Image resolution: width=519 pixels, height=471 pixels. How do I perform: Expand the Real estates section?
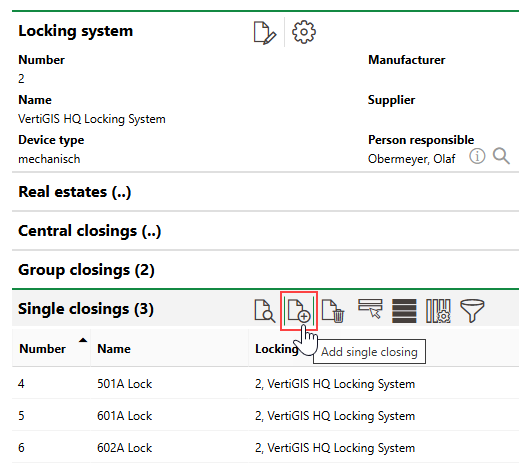click(75, 192)
